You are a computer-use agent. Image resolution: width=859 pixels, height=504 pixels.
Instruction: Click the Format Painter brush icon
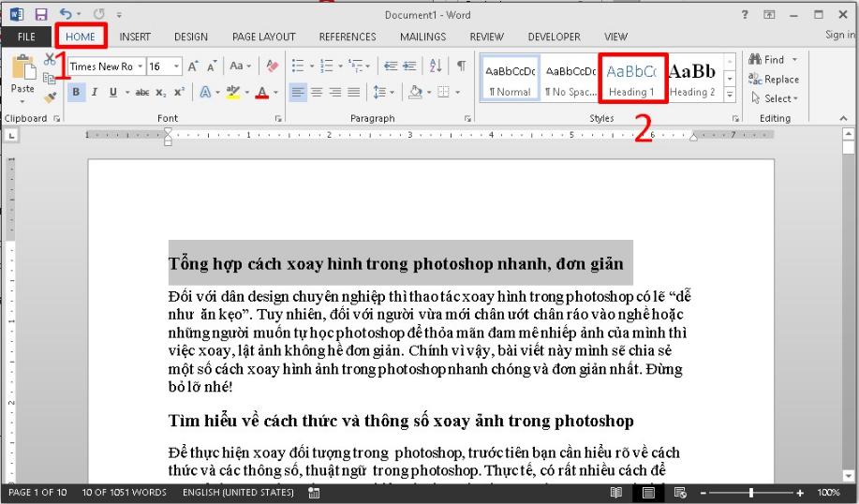click(50, 96)
